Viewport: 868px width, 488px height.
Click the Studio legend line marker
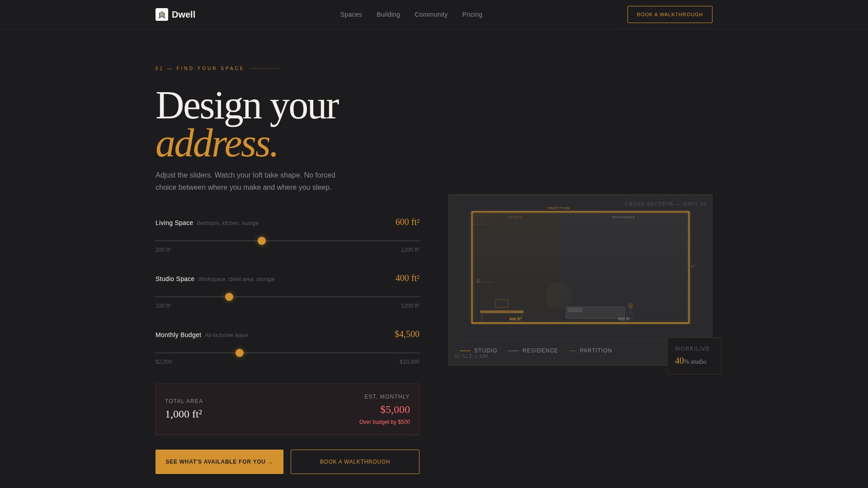coord(465,351)
